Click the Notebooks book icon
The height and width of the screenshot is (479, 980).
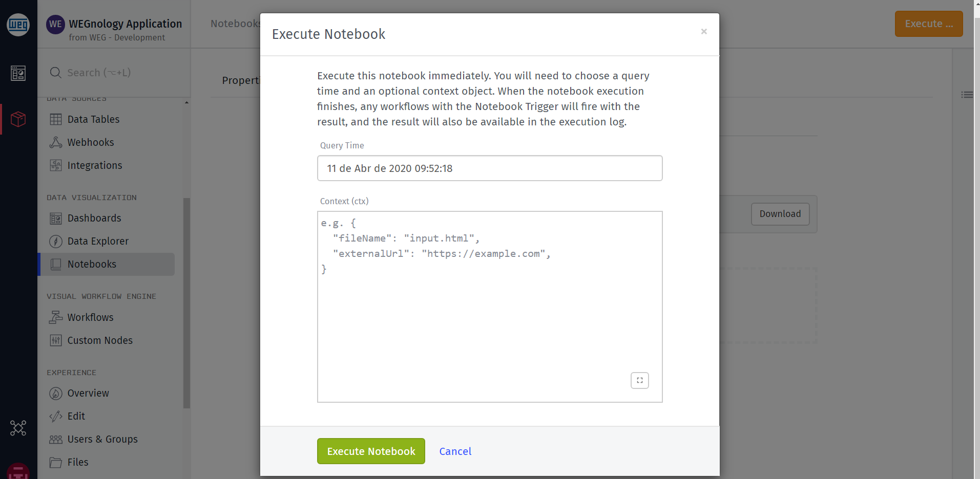click(x=56, y=264)
